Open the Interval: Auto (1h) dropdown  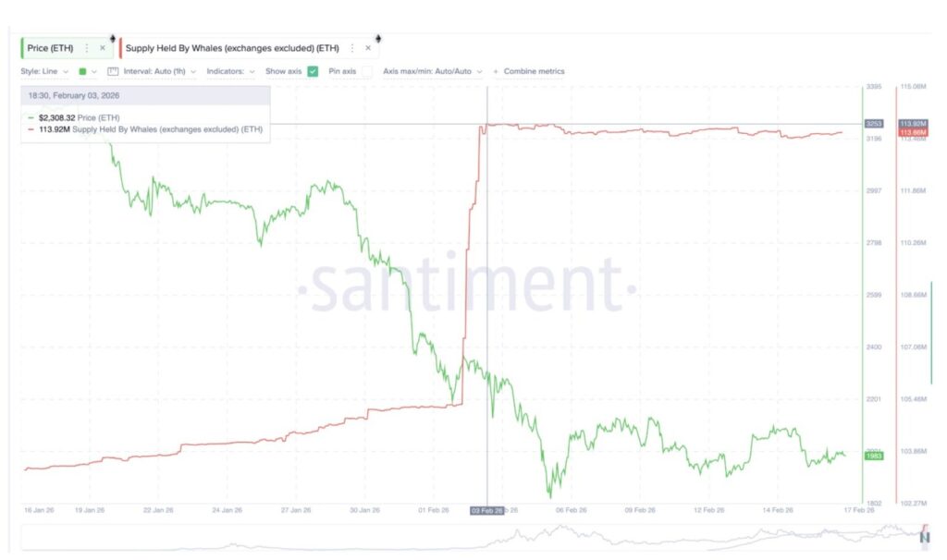(x=159, y=71)
